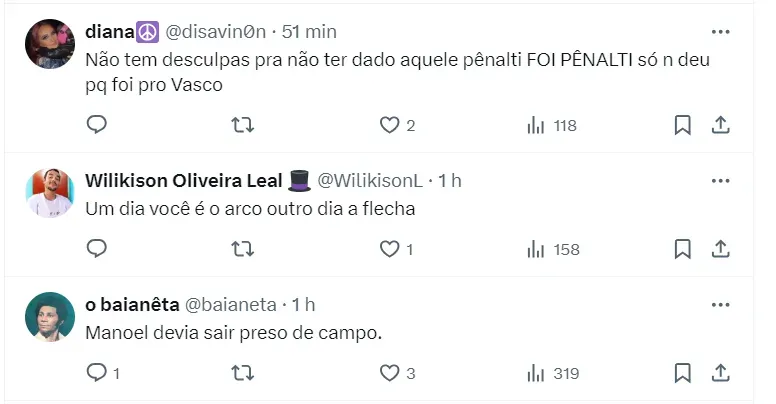Image resolution: width=776 pixels, height=404 pixels.
Task: Reply to diana's penalty tweet
Action: pyautogui.click(x=97, y=125)
